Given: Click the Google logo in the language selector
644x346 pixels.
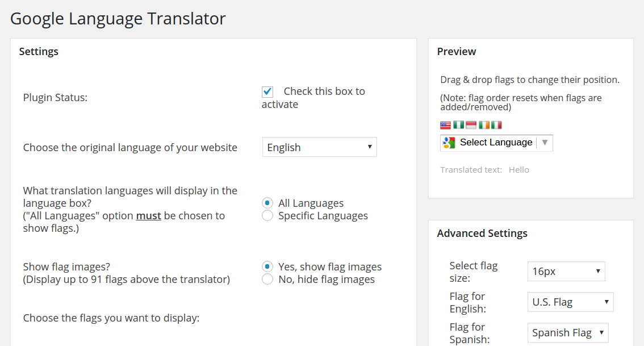Looking at the screenshot, I should click(x=449, y=143).
